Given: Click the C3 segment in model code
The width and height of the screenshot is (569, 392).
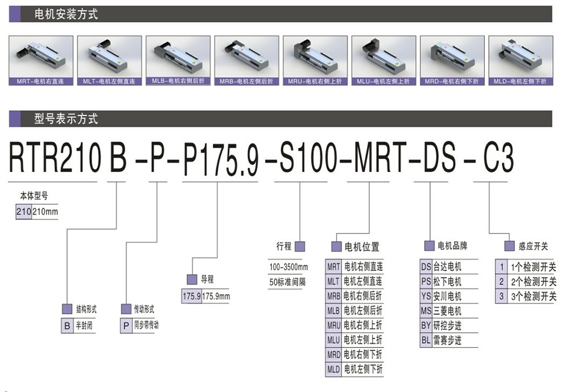Looking at the screenshot, I should (498, 158).
